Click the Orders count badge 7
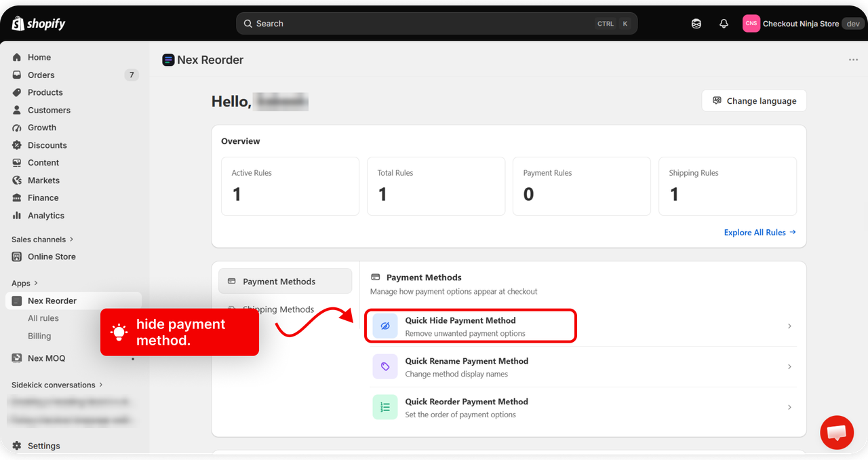The height and width of the screenshot is (460, 868). pos(132,75)
